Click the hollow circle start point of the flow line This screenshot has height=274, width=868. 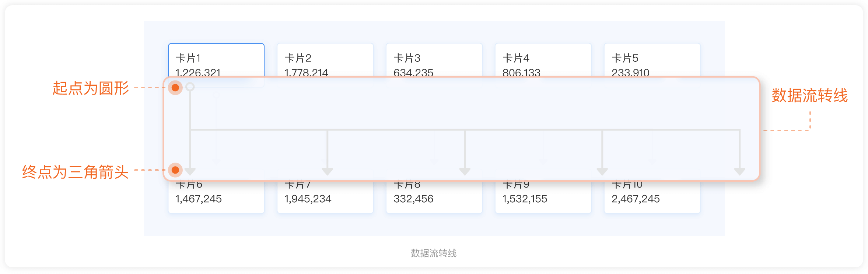coord(190,87)
